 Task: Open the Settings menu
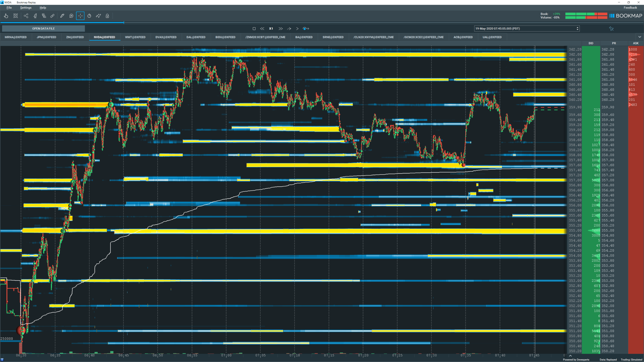click(26, 8)
